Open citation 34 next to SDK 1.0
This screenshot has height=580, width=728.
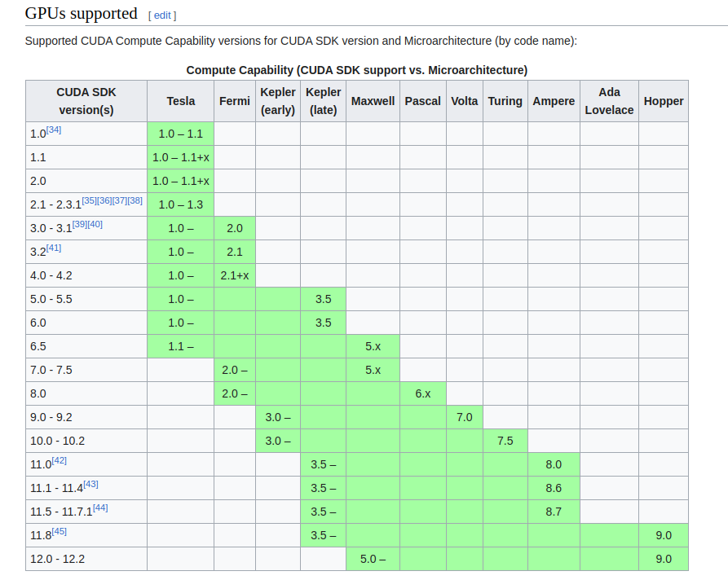[54, 130]
